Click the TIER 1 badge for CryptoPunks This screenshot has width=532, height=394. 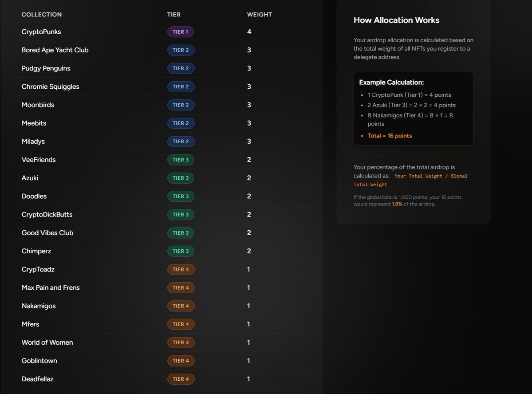click(181, 32)
